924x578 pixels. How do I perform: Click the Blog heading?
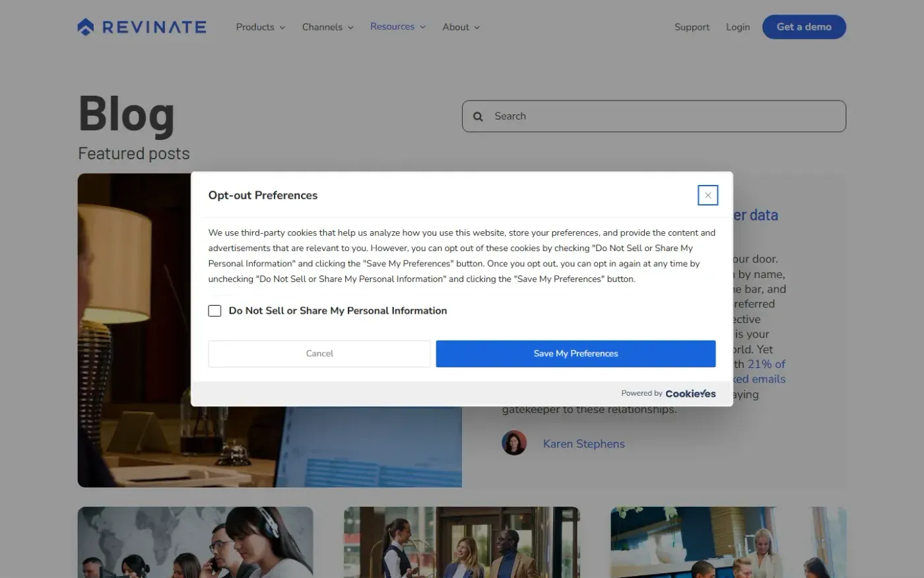(127, 115)
